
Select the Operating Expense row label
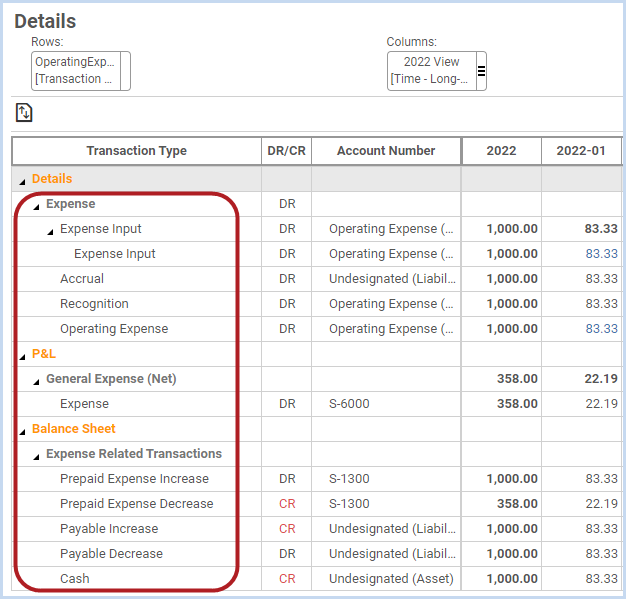(x=114, y=329)
